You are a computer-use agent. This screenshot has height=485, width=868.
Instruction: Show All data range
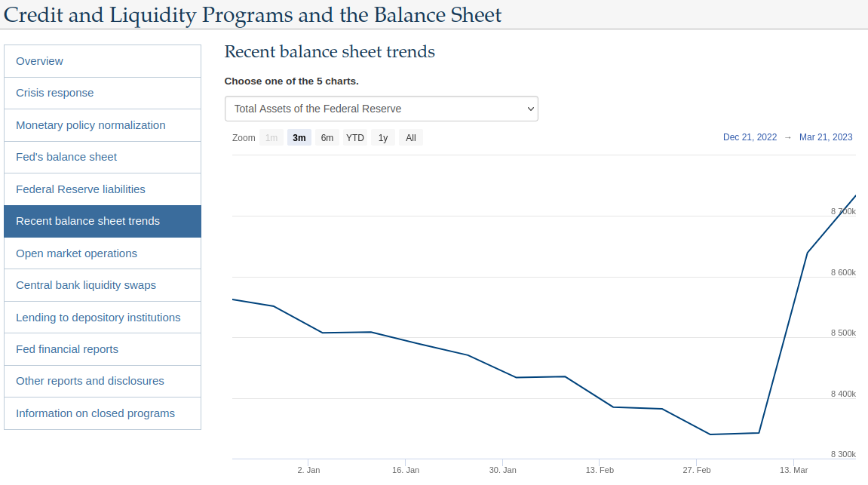411,138
